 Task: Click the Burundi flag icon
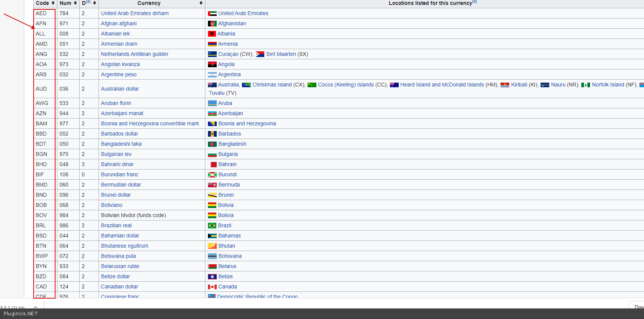(212, 175)
